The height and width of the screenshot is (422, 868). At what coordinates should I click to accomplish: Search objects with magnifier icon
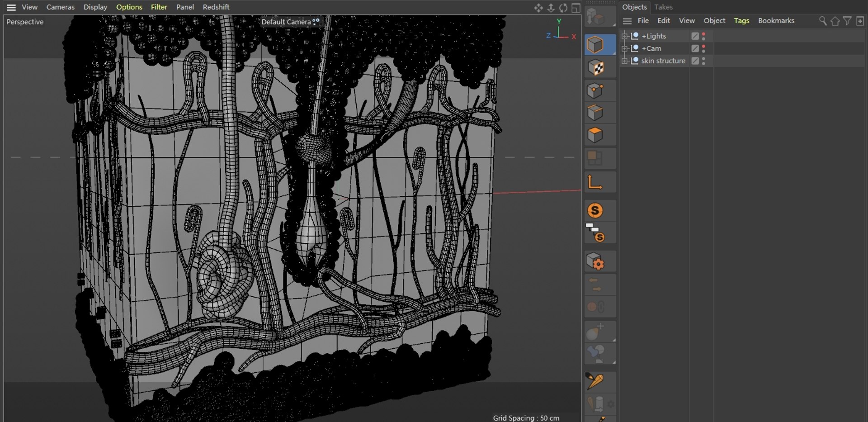coord(823,21)
